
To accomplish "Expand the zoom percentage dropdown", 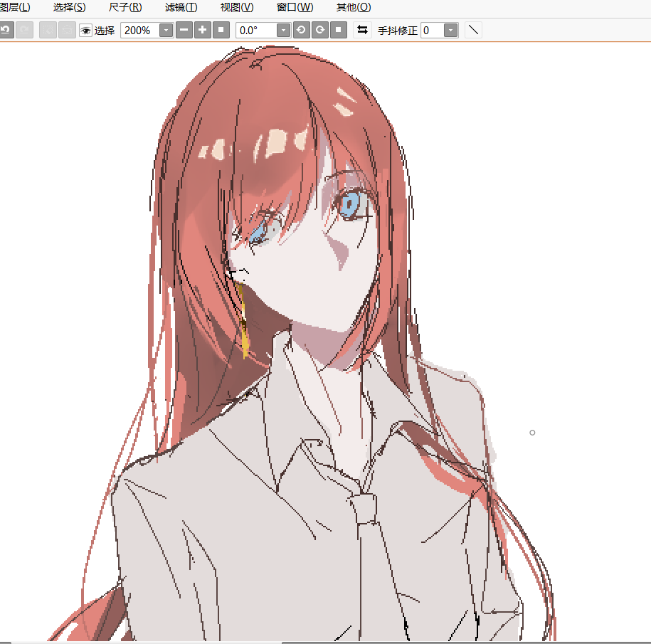I will click(x=166, y=31).
